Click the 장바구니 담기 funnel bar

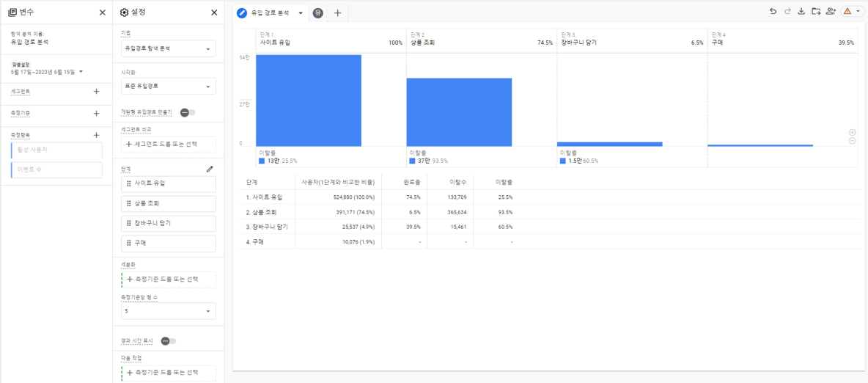click(609, 144)
